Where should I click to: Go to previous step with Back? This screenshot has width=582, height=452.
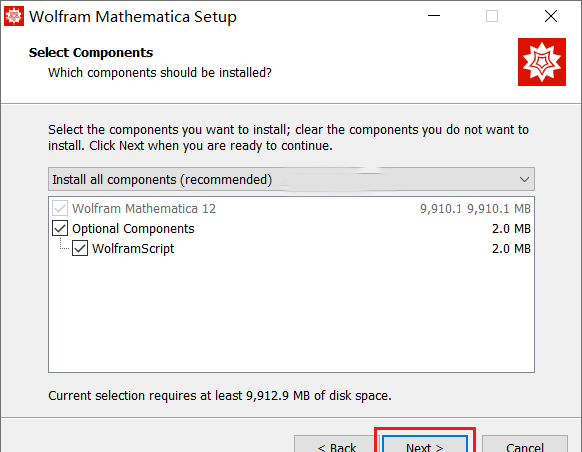(337, 444)
